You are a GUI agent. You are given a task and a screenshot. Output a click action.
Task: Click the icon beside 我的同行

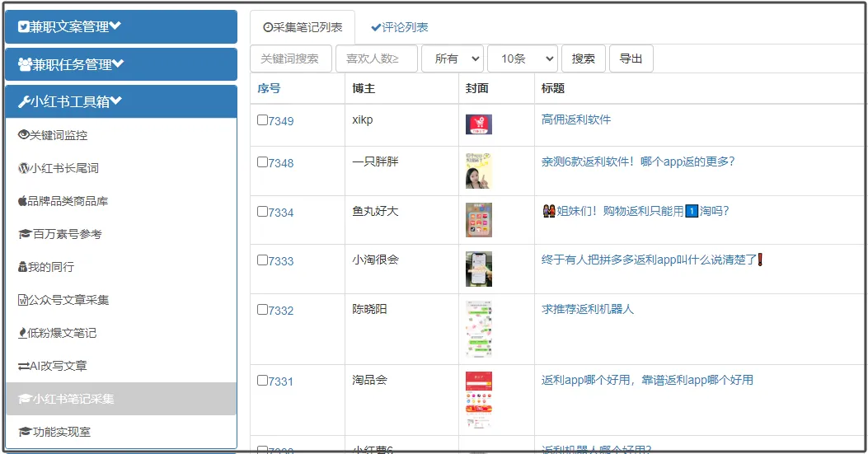tap(23, 267)
